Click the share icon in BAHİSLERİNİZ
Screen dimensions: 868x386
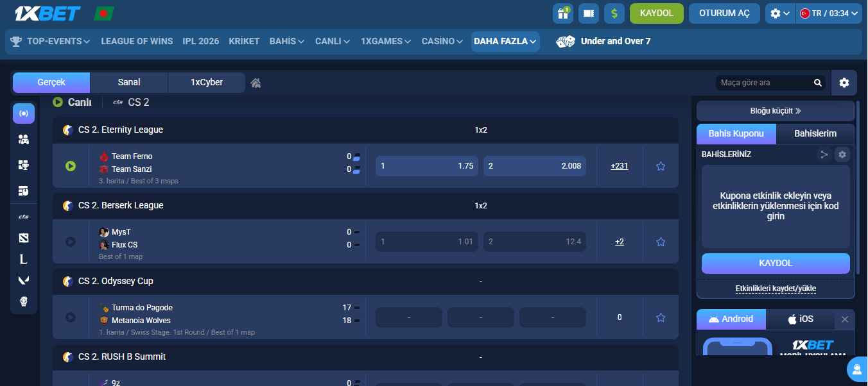pyautogui.click(x=824, y=155)
